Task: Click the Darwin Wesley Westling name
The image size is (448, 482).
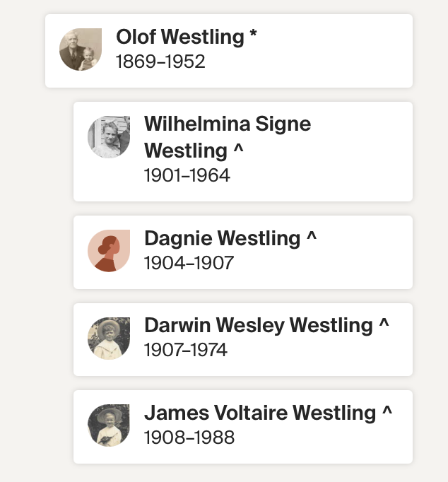Action: point(258,326)
